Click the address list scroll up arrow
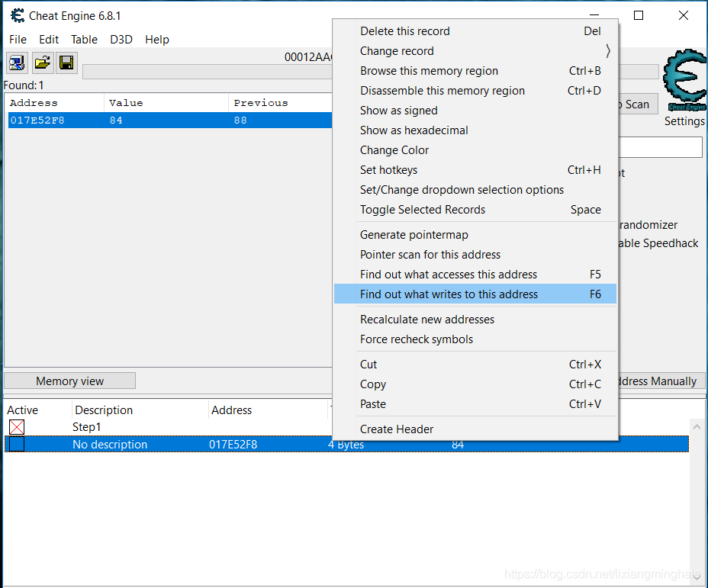Image resolution: width=708 pixels, height=588 pixels. click(697, 426)
